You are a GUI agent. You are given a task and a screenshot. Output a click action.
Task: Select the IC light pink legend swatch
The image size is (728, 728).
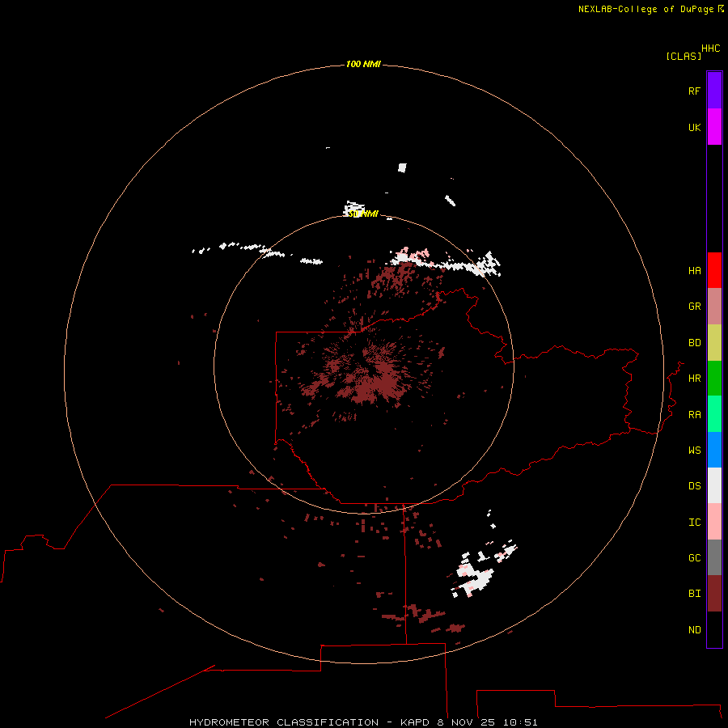click(x=714, y=522)
